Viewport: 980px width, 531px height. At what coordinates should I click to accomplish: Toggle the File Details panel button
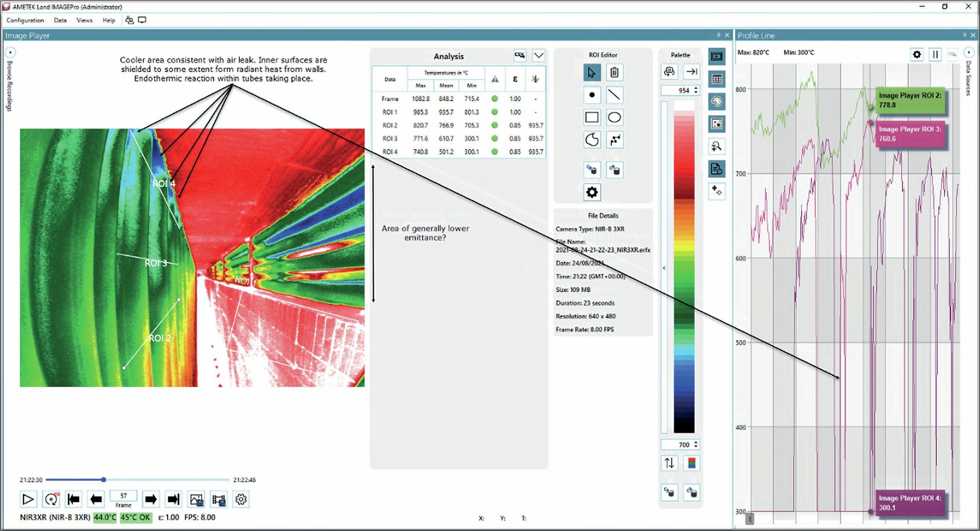(717, 168)
